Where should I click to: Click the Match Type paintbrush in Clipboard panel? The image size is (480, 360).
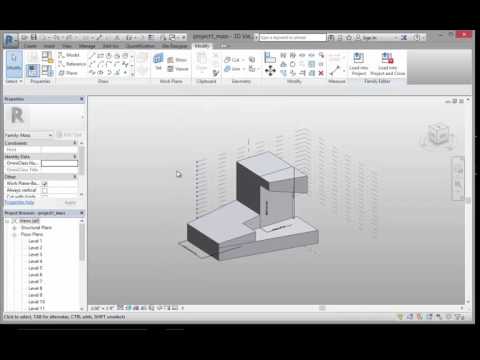pos(216,73)
